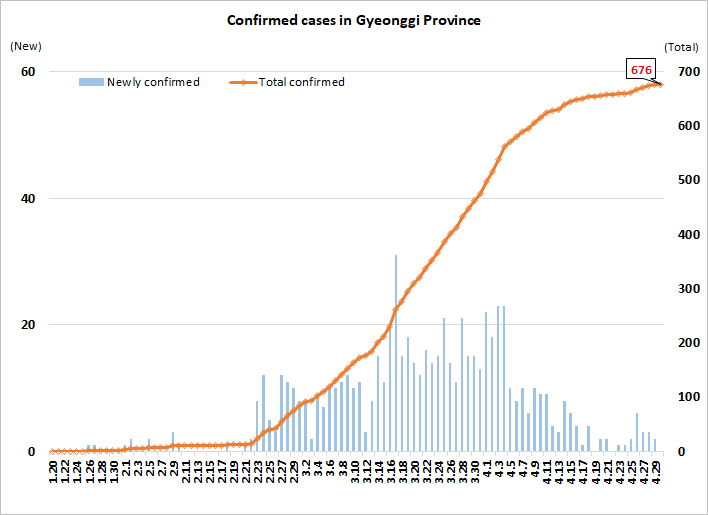Click the x-axis date label 3.16
The width and height of the screenshot is (708, 515).
click(x=391, y=472)
